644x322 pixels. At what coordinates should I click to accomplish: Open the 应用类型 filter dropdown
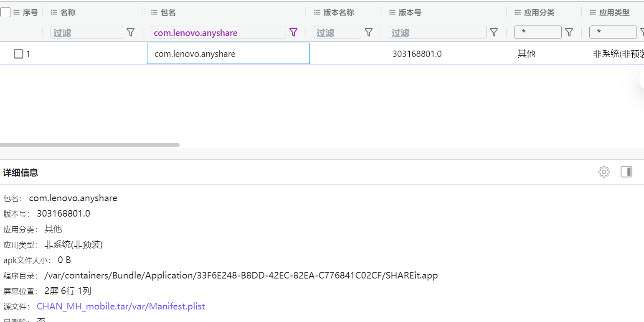point(613,32)
